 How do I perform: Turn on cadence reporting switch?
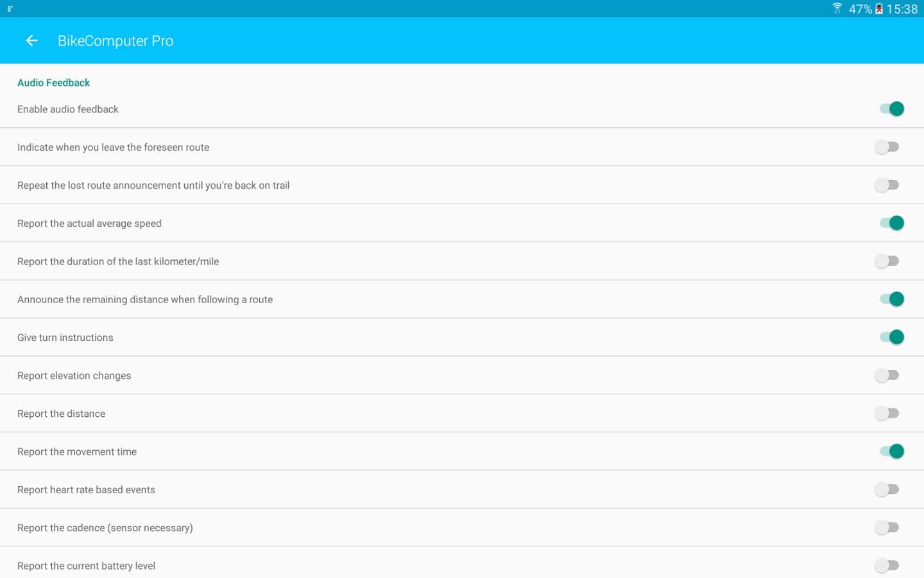(887, 527)
